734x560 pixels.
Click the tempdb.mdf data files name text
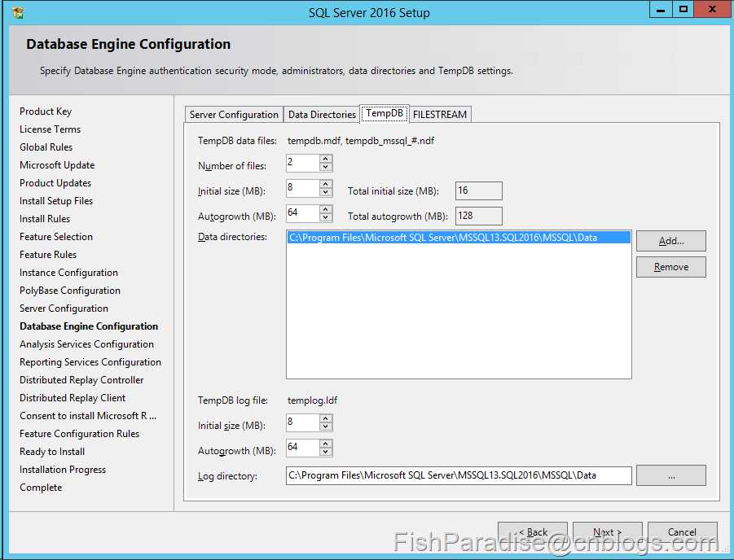(361, 141)
